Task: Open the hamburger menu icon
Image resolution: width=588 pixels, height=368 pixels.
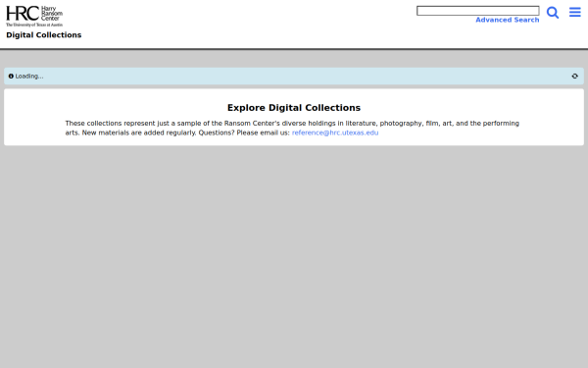Action: [x=575, y=12]
